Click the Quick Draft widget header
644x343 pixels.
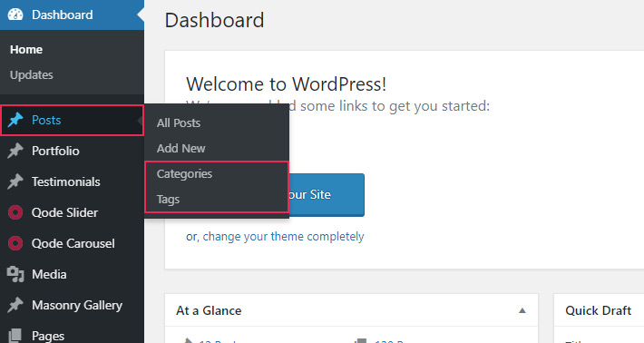pos(598,310)
